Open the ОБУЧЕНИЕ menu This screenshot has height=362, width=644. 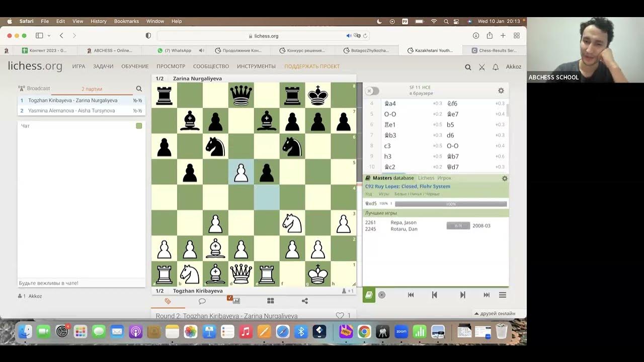click(x=135, y=66)
